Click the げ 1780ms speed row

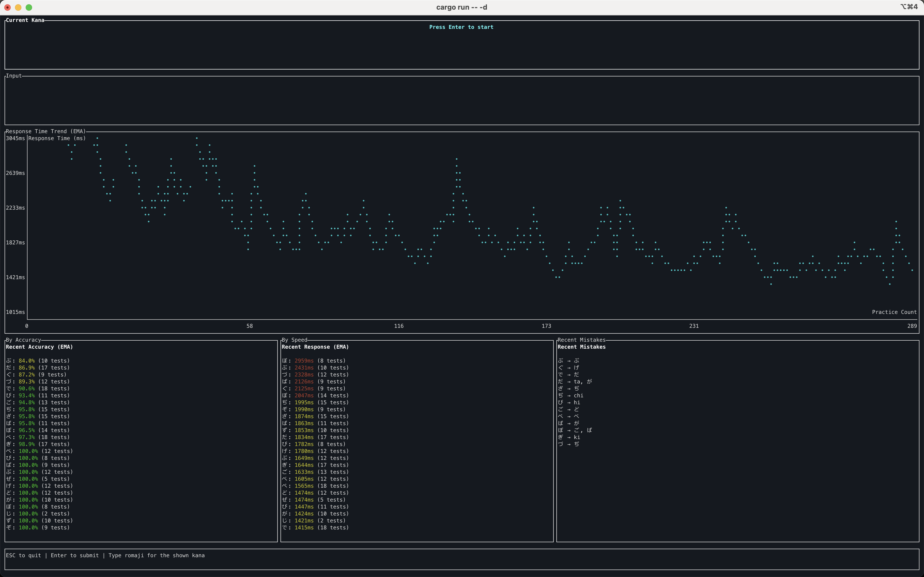pyautogui.click(x=315, y=451)
